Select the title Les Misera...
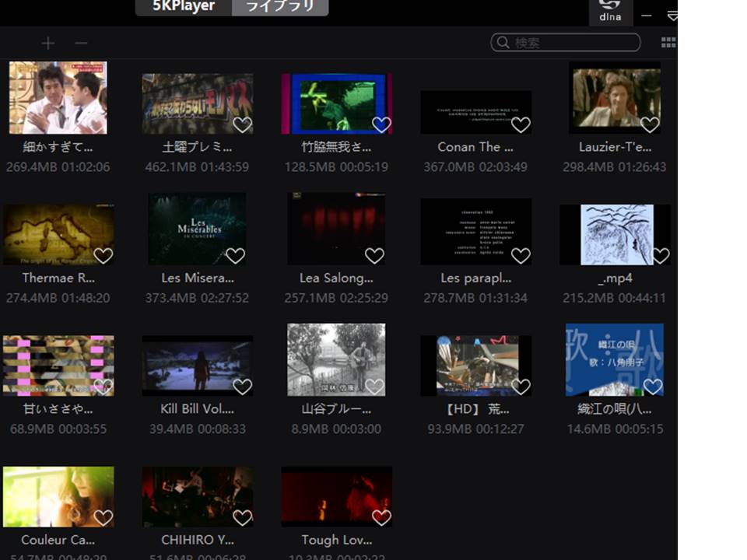 click(x=197, y=278)
